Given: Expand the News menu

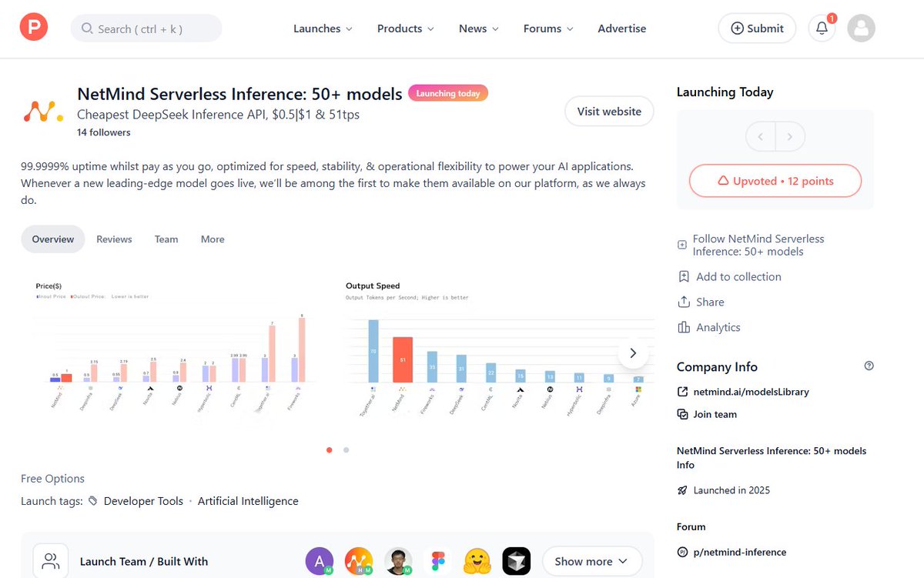Looking at the screenshot, I should tap(479, 28).
